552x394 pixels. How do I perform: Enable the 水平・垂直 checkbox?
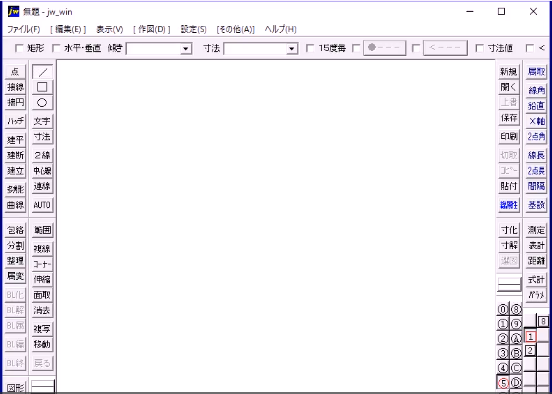[56, 48]
